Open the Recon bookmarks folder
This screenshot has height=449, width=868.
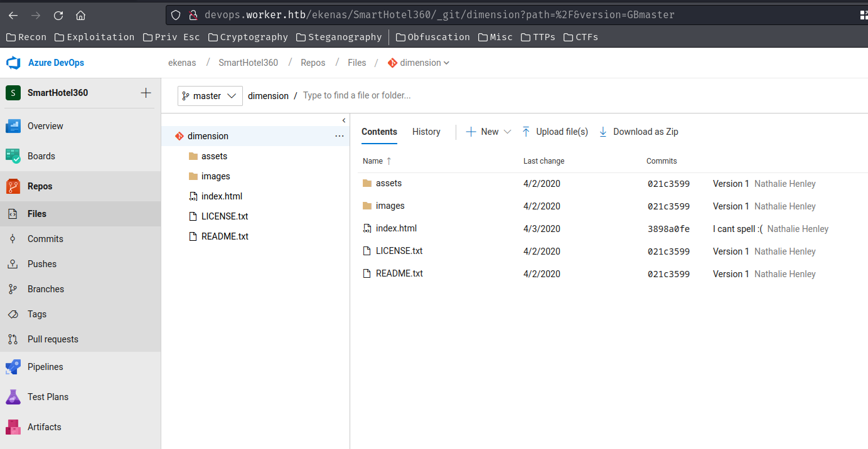(x=26, y=37)
